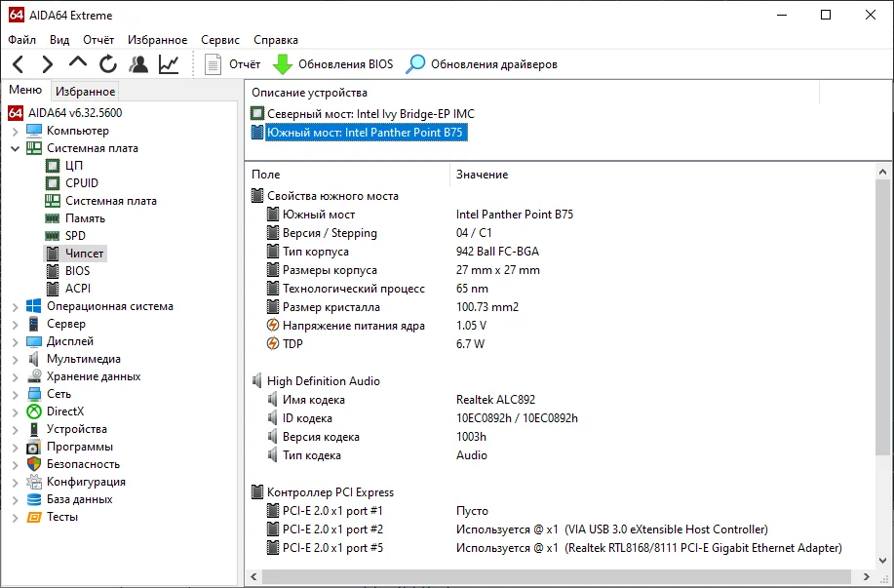Image resolution: width=894 pixels, height=588 pixels.
Task: Open the Устройства tree item
Action: pyautogui.click(x=77, y=429)
